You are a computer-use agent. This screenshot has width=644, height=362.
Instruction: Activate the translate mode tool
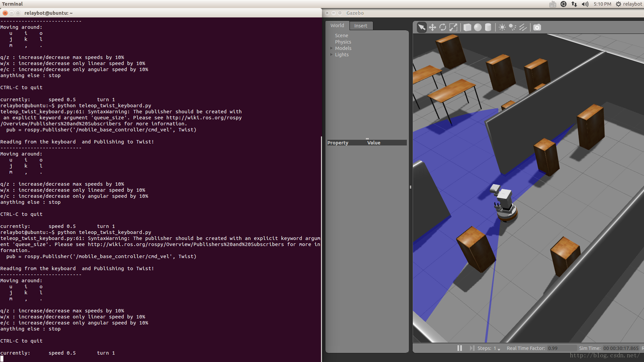432,27
